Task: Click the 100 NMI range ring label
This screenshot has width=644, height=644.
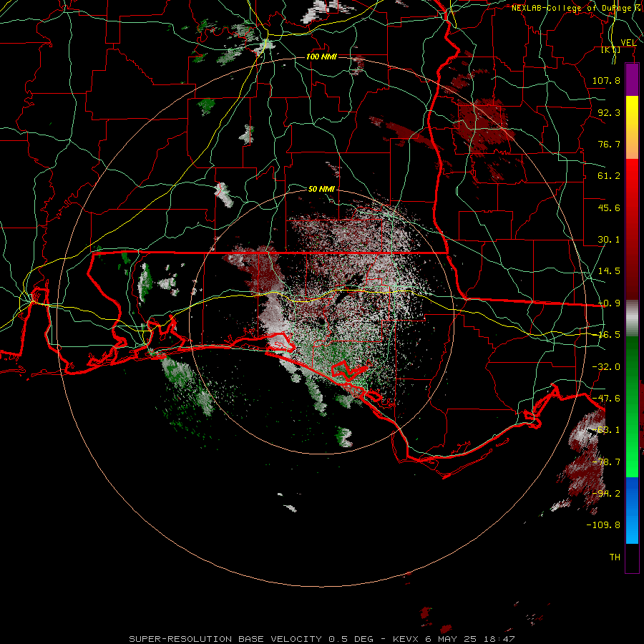Action: (321, 57)
